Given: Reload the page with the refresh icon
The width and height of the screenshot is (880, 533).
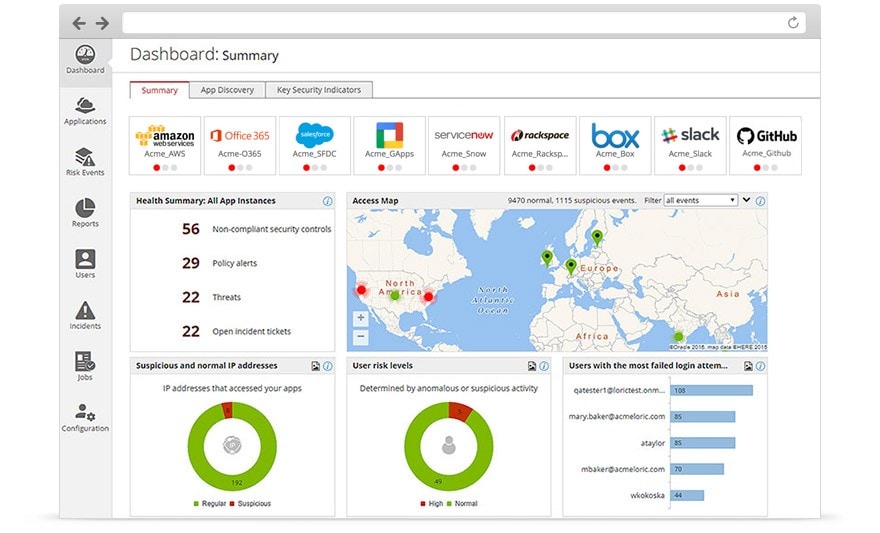Looking at the screenshot, I should click(792, 22).
